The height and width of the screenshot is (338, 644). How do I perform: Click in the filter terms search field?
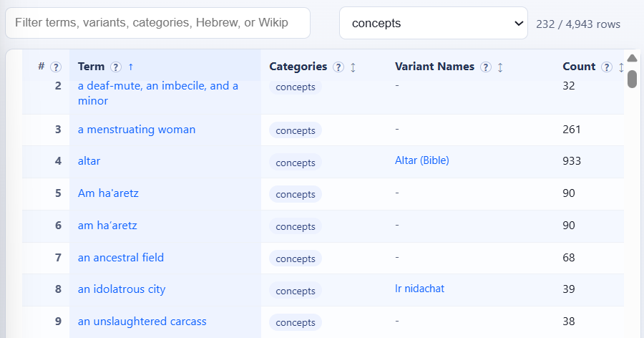point(157,23)
